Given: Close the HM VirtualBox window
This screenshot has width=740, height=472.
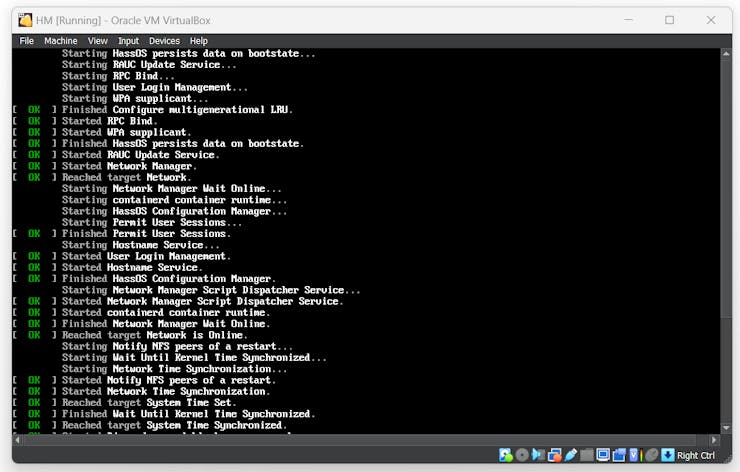Looking at the screenshot, I should 711,20.
